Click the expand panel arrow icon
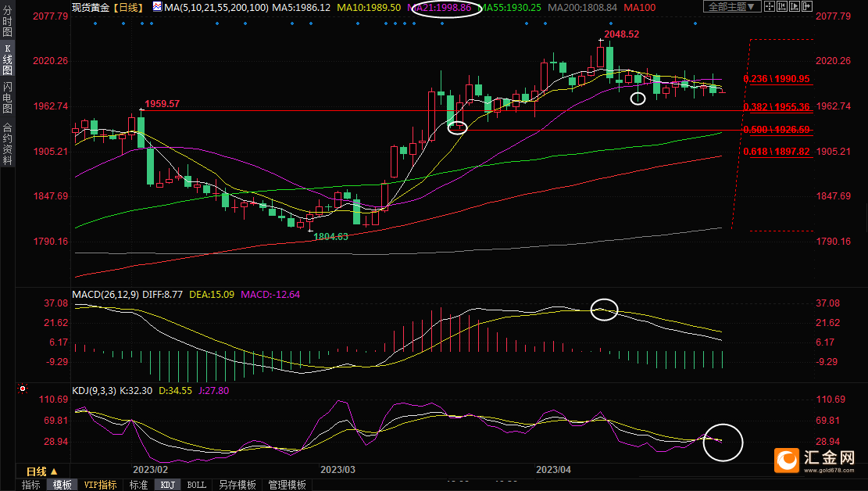This screenshot has width=868, height=491. [806, 7]
